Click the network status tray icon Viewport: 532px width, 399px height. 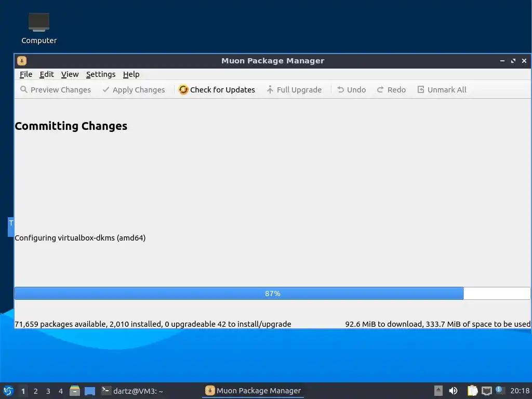point(486,391)
